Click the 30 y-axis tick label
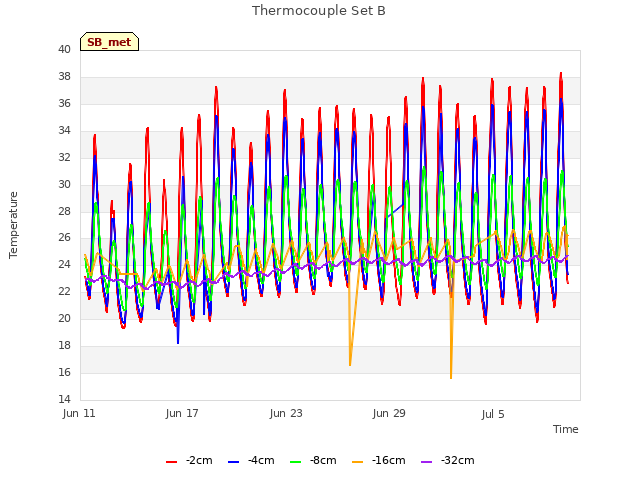The height and width of the screenshot is (480, 640). [64, 184]
